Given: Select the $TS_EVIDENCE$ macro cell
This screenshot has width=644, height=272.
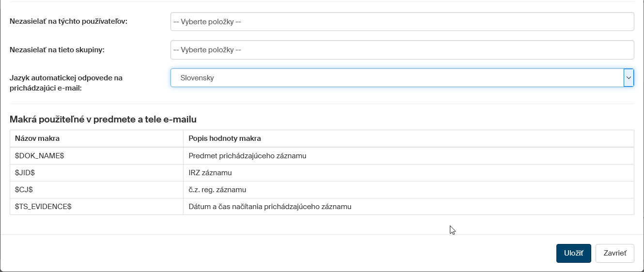Looking at the screenshot, I should [x=44, y=207].
